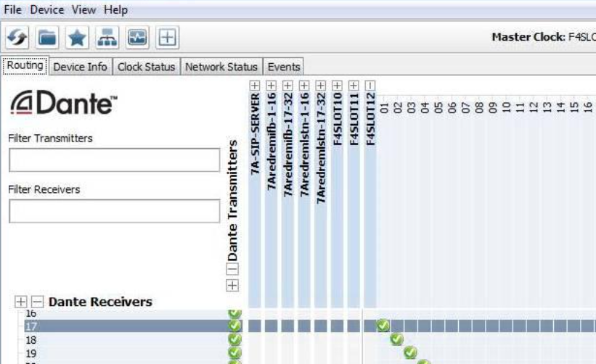Click transmit channel 08 column header

click(x=479, y=108)
